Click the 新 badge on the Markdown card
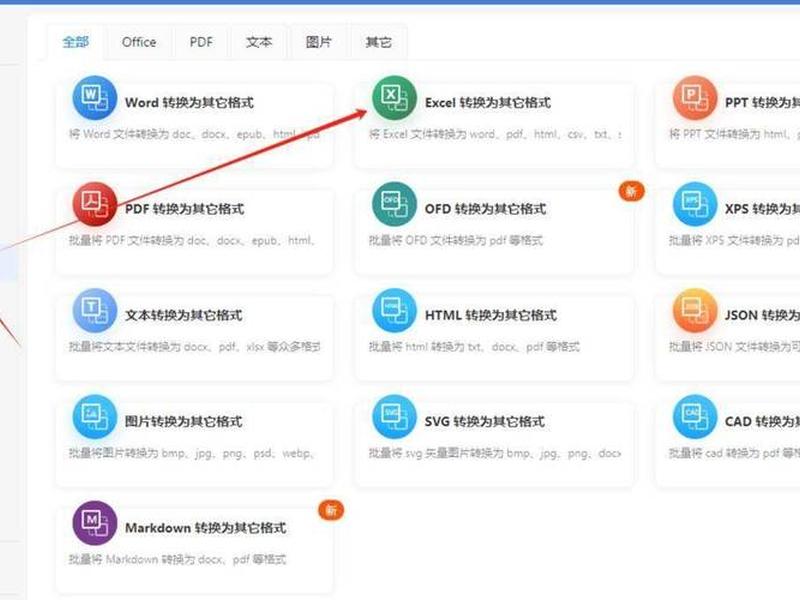 tap(331, 510)
